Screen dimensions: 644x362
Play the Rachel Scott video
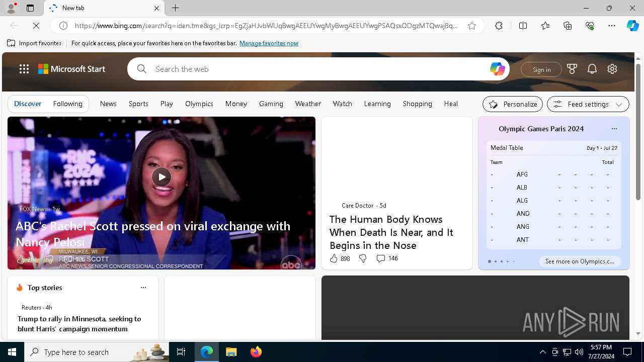pos(162,176)
